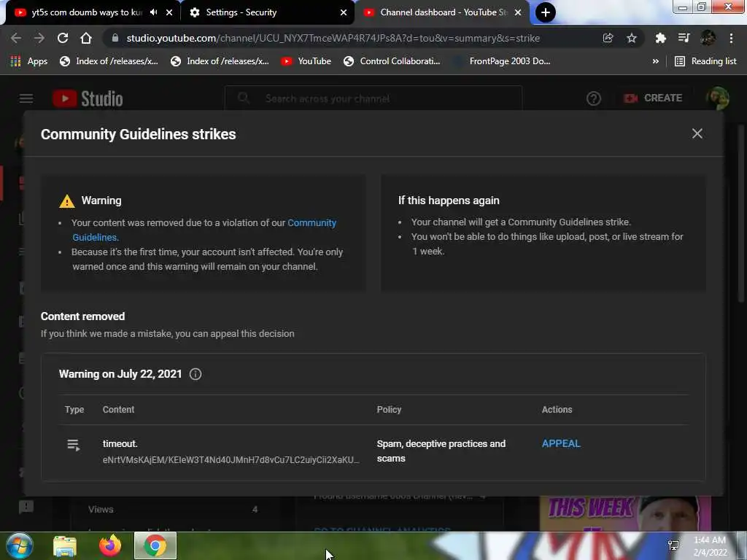Click the THIS WEEK thumbnail behind the dialog
Image resolution: width=747 pixels, height=560 pixels.
point(625,513)
